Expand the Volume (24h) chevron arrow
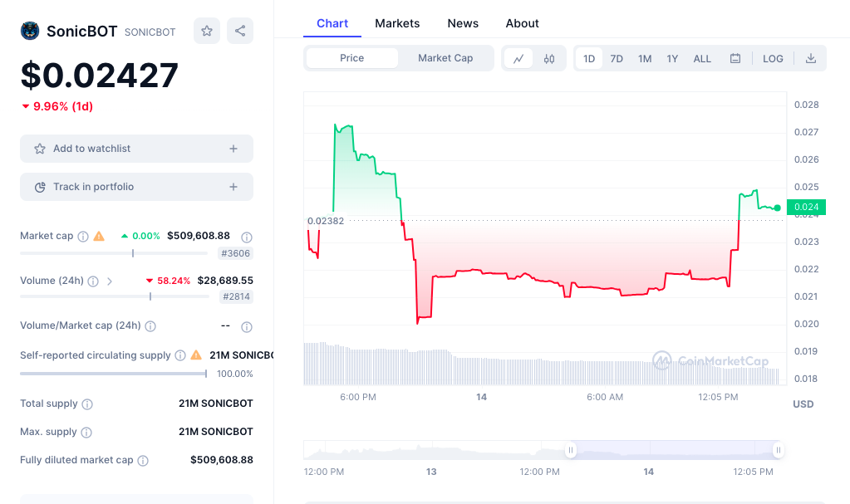The height and width of the screenshot is (504, 850). tap(110, 281)
